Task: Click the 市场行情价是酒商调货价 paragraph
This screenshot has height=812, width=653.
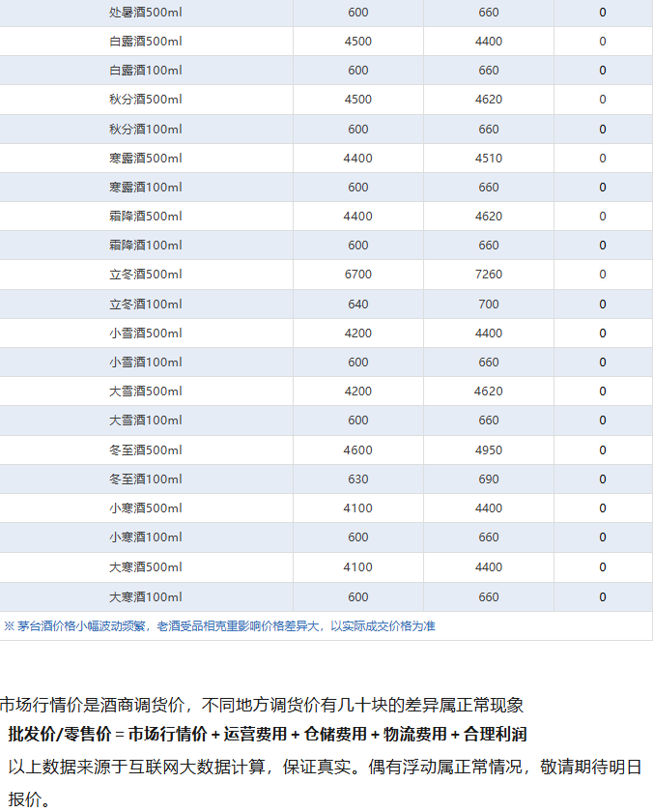Action: point(262,705)
